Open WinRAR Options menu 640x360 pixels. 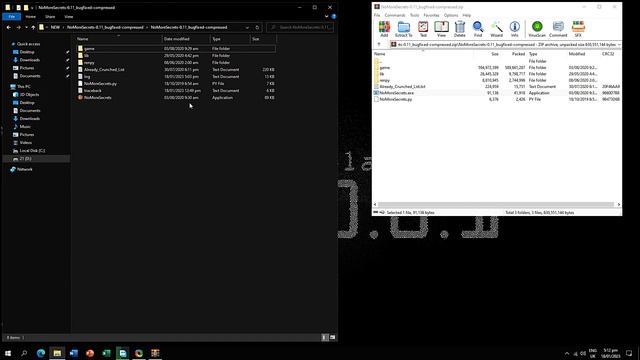451,15
